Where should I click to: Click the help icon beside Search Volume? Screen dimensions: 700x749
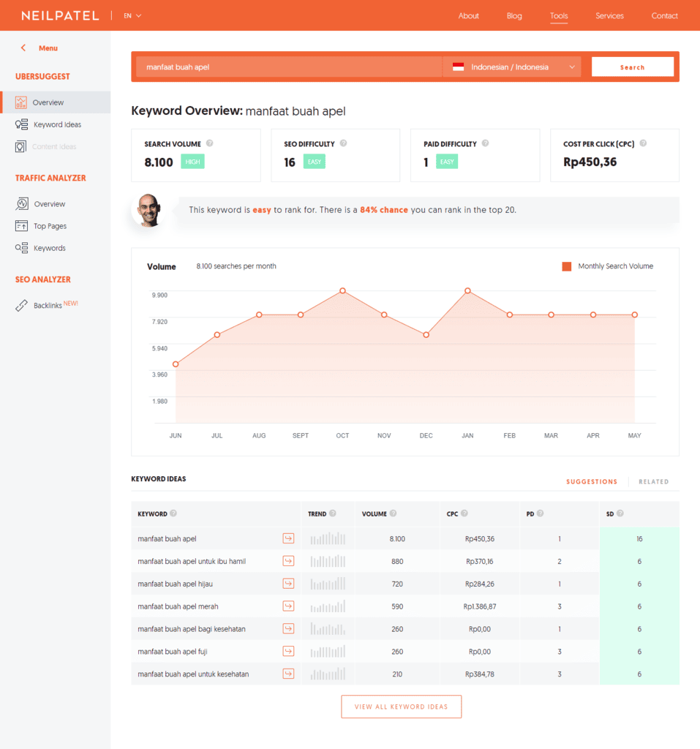[209, 143]
